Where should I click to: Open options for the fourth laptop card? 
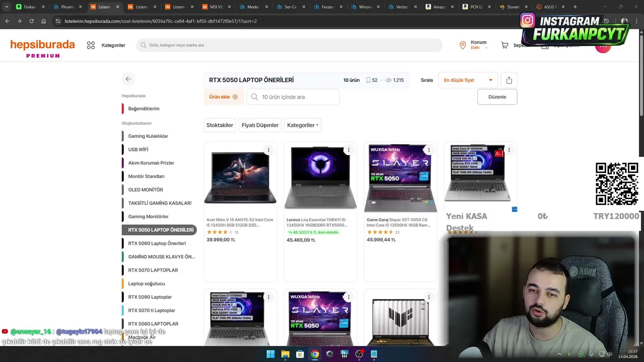pyautogui.click(x=509, y=150)
